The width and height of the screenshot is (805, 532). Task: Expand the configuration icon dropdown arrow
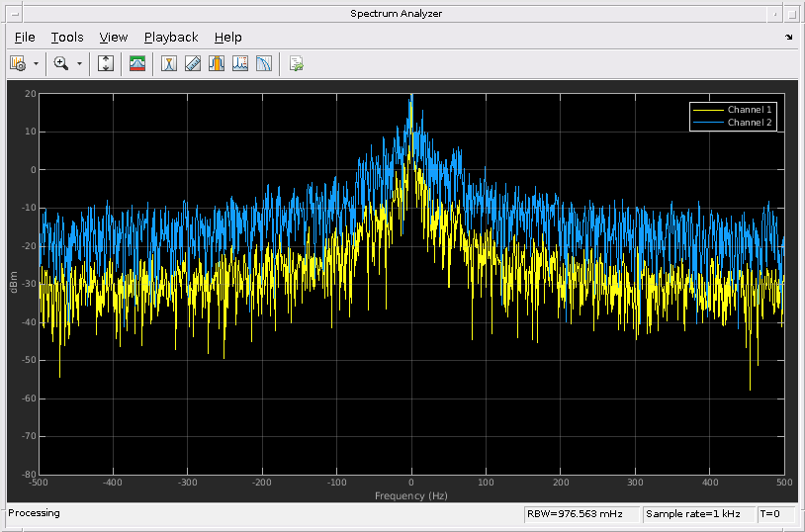(x=37, y=63)
